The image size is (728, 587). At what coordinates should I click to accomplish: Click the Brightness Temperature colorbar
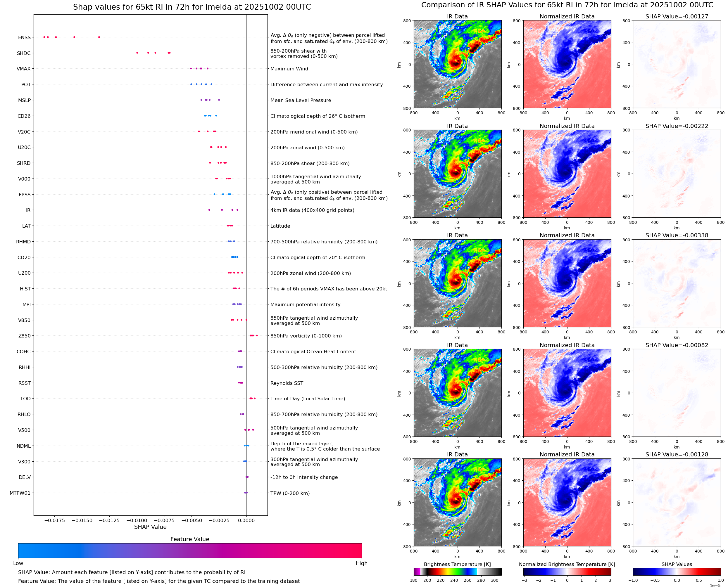(457, 572)
